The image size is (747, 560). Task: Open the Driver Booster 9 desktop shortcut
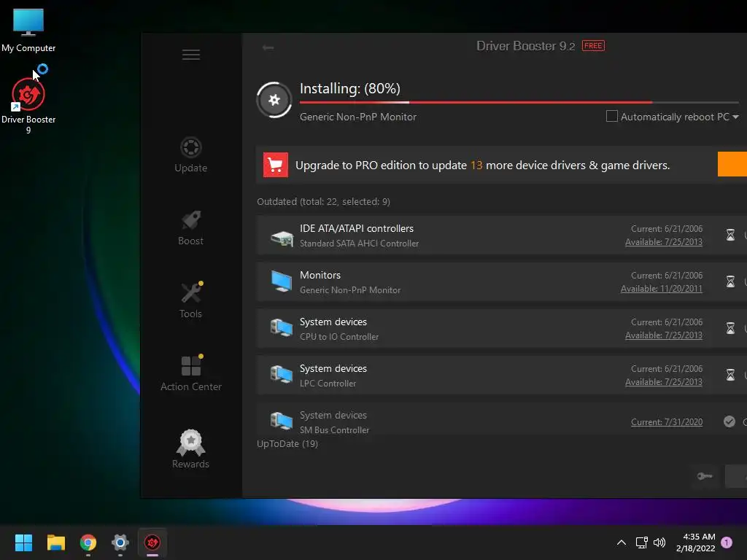28,106
